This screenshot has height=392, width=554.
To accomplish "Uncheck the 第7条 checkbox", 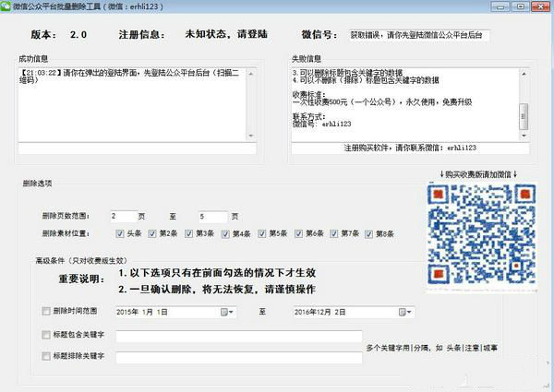I will pyautogui.click(x=334, y=233).
